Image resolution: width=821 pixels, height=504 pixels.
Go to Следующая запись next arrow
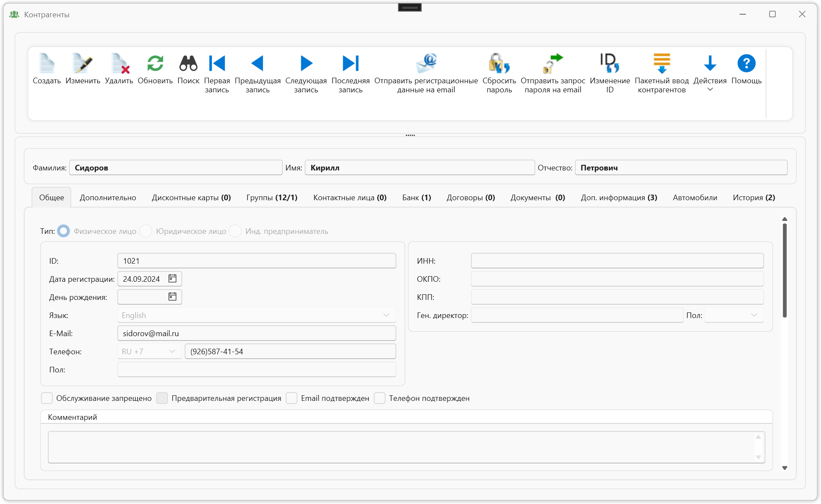306,63
